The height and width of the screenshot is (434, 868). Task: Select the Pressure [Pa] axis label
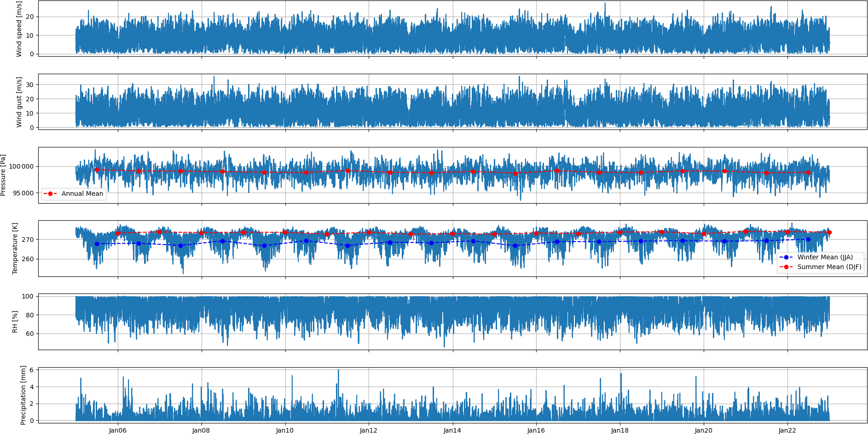pos(3,175)
